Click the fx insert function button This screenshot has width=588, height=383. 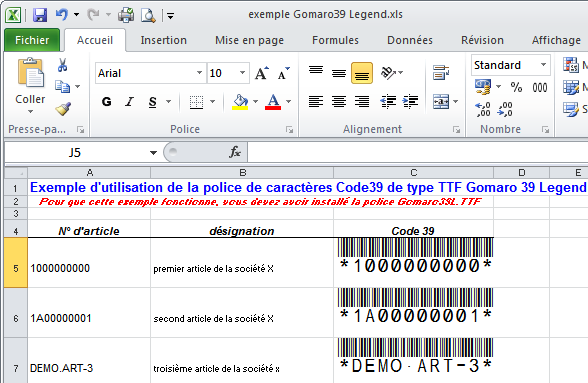pyautogui.click(x=235, y=152)
